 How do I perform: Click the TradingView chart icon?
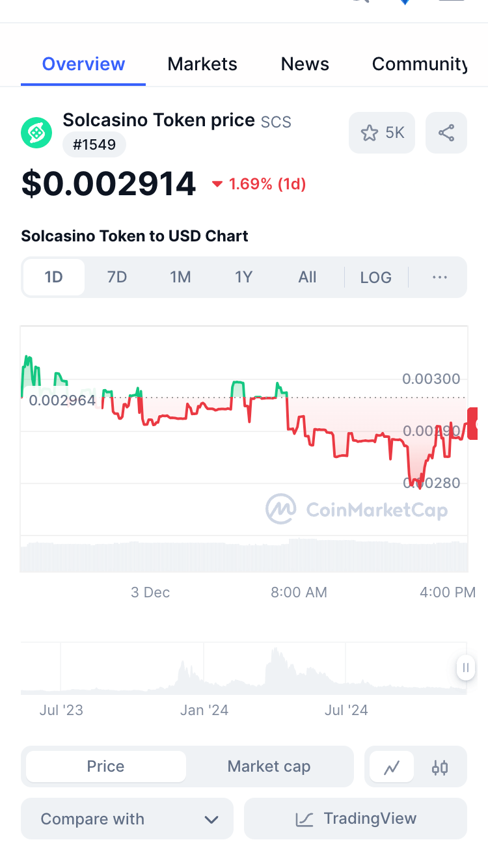[x=305, y=819]
